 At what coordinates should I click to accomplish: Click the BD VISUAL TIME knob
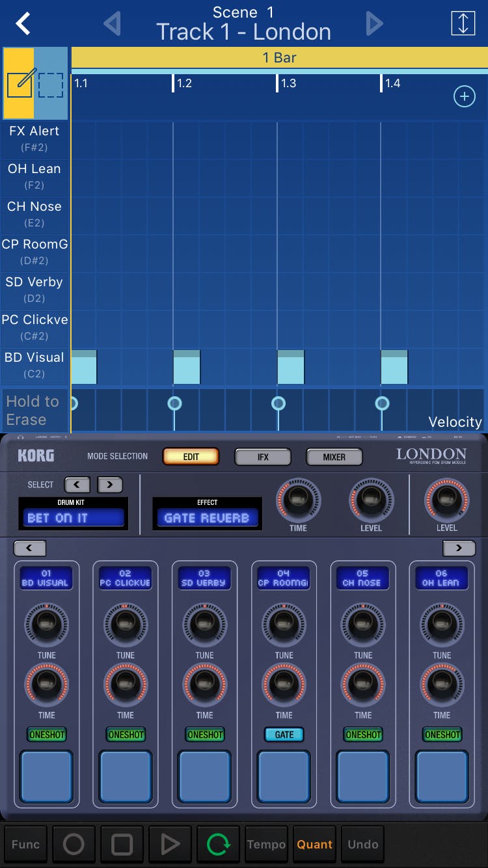[46, 685]
